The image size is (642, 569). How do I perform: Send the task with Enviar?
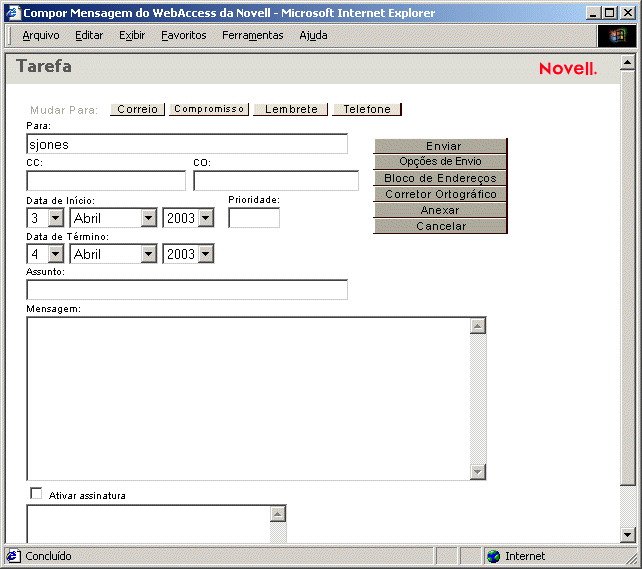pyautogui.click(x=441, y=146)
